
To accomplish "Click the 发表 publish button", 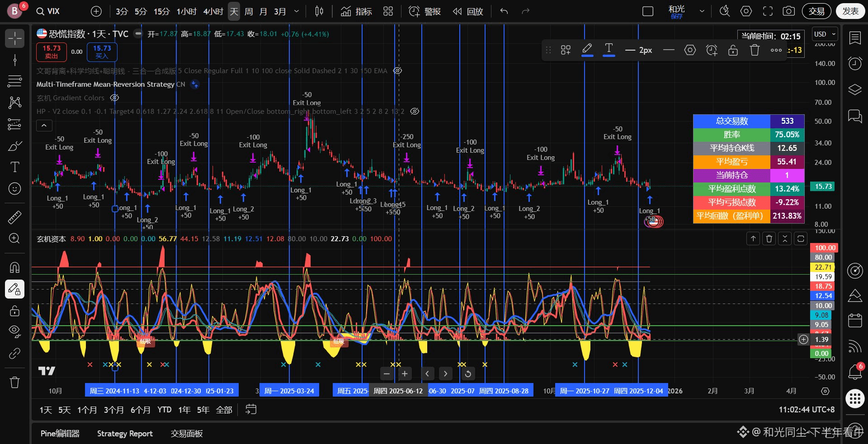I will click(850, 11).
